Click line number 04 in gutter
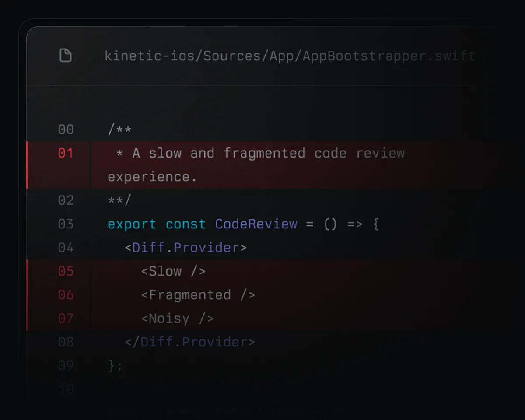 click(66, 248)
